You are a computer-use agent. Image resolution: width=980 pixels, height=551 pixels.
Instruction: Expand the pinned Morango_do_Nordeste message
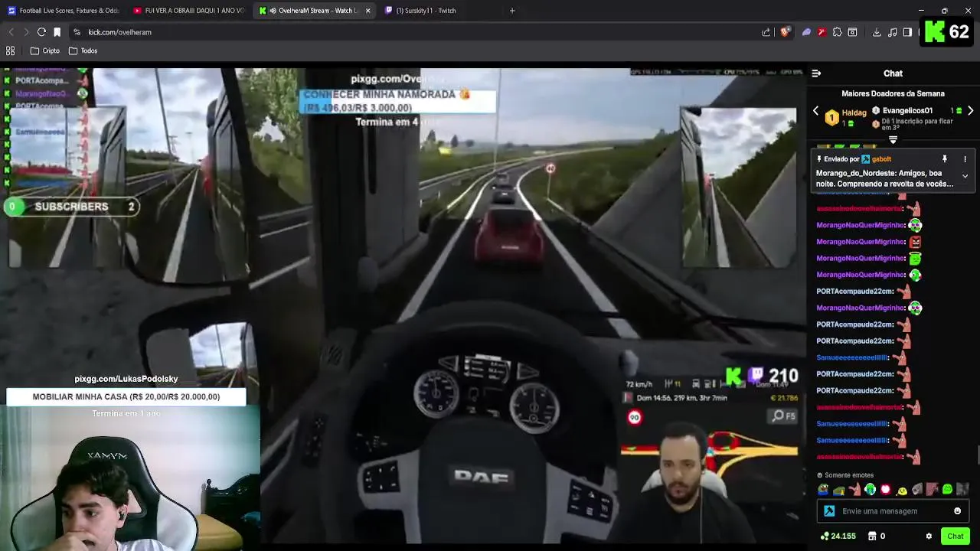coord(965,176)
